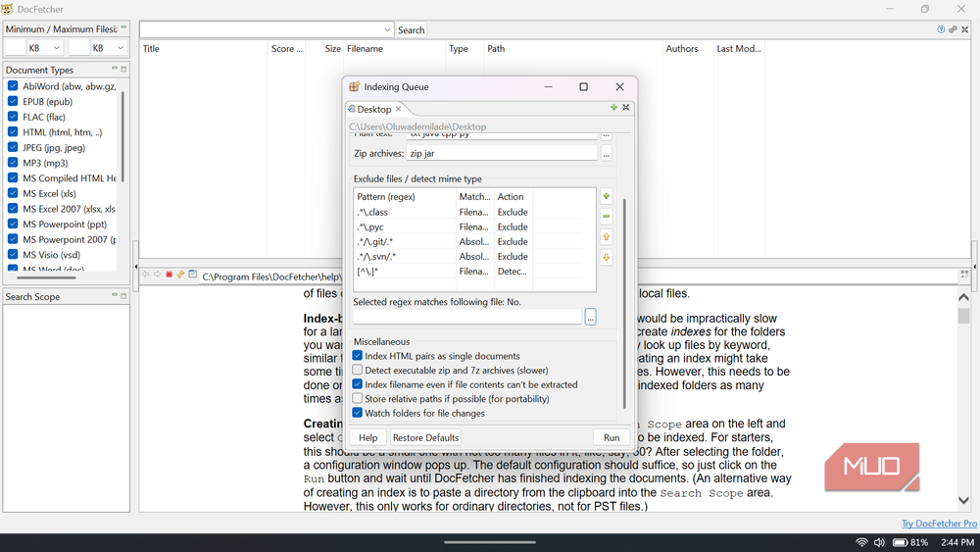Open preview page in external browser

[x=192, y=275]
